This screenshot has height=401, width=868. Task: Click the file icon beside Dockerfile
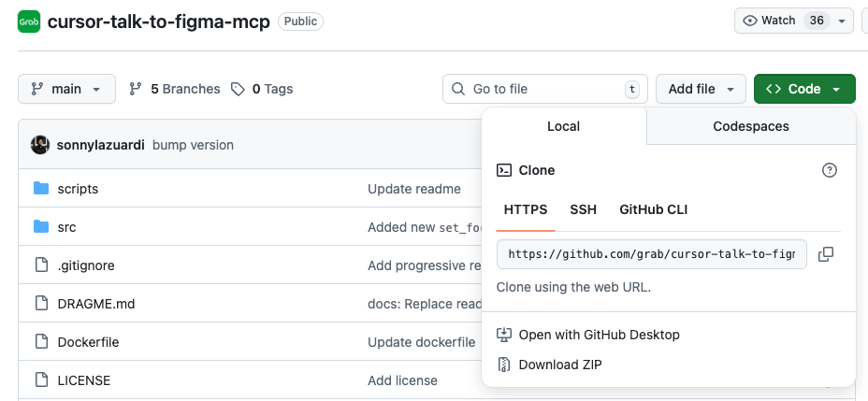pos(41,342)
